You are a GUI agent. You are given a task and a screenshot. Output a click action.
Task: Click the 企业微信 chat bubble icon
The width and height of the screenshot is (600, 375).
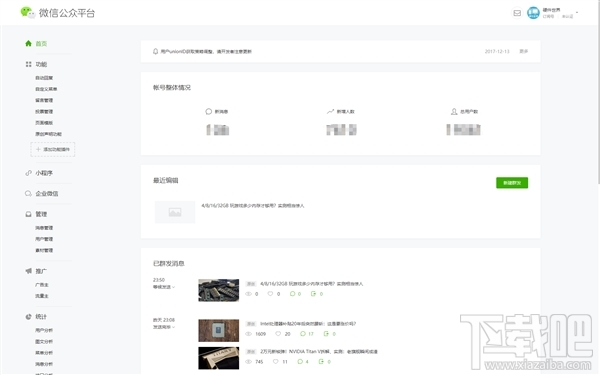tap(28, 194)
